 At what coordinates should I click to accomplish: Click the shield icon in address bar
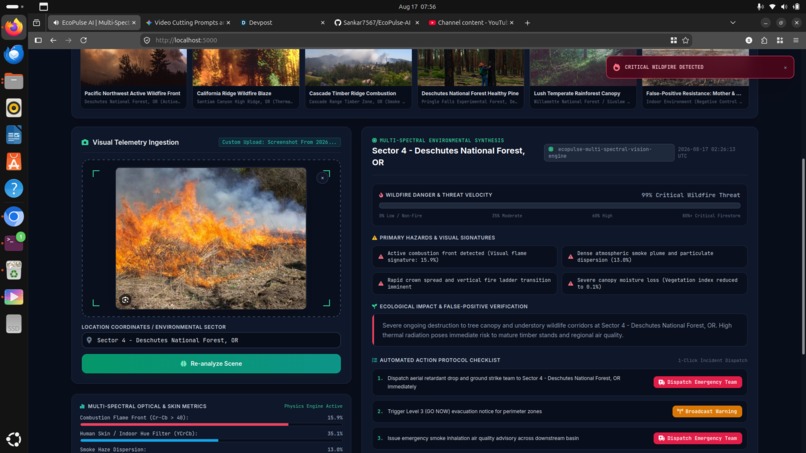(x=147, y=40)
